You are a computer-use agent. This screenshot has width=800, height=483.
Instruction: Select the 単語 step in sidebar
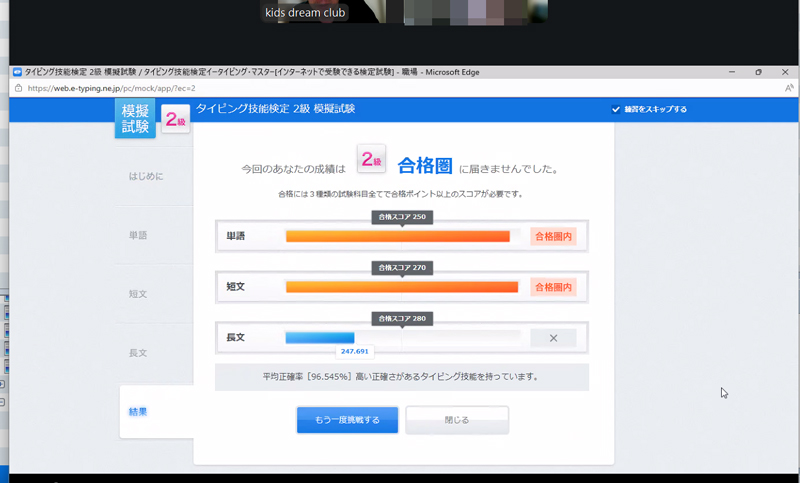pyautogui.click(x=138, y=235)
